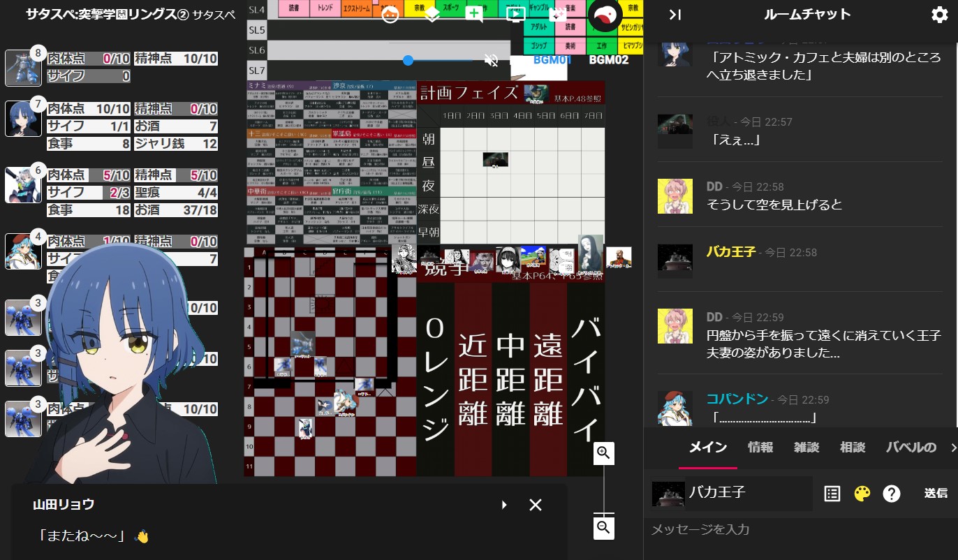Image resolution: width=958 pixels, height=560 pixels.
Task: Switch to the 相談 chat tab
Action: pos(853,448)
